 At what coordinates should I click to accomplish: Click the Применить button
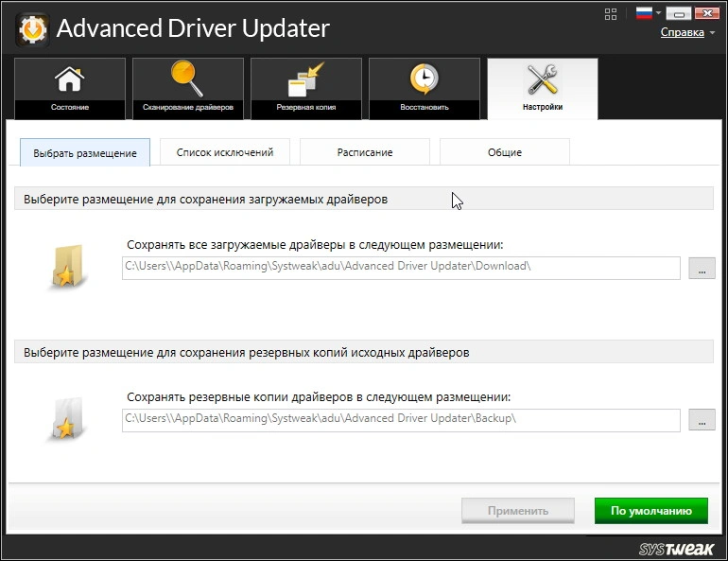(x=518, y=510)
